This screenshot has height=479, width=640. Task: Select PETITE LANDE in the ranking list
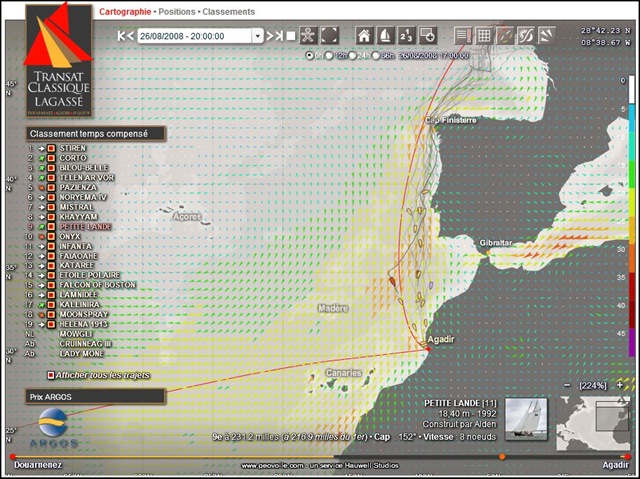click(x=85, y=226)
